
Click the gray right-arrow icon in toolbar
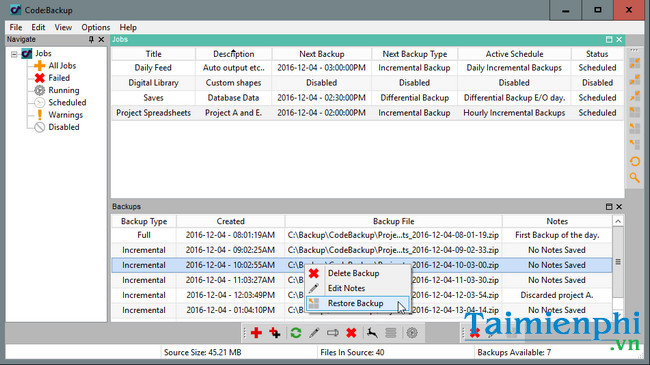pos(332,333)
